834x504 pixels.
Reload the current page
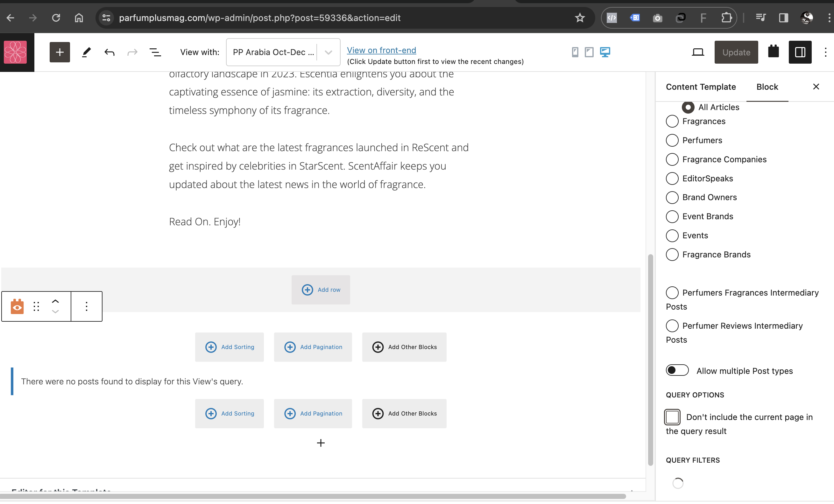(56, 17)
